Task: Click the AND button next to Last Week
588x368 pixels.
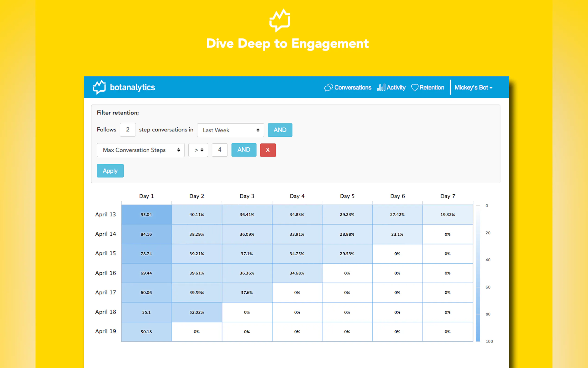Action: tap(280, 130)
